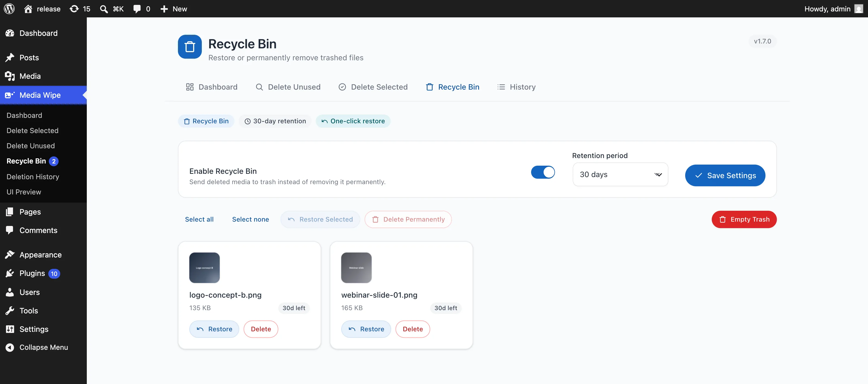Click the Media icon in the sidebar
The height and width of the screenshot is (384, 868).
(10, 76)
